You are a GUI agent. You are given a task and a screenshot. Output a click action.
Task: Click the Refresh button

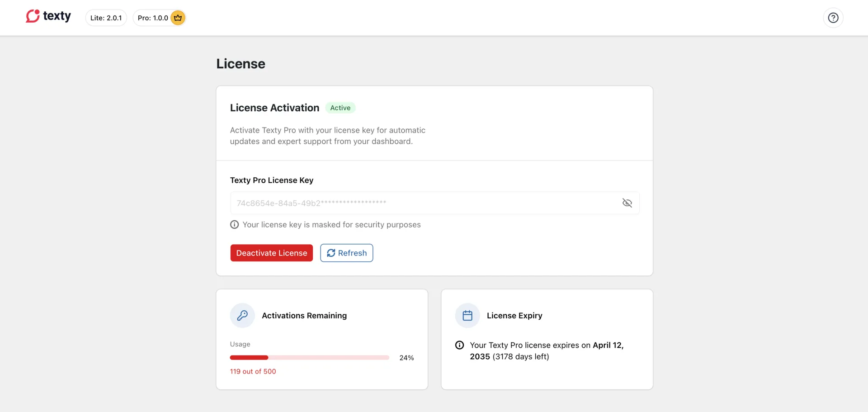346,253
